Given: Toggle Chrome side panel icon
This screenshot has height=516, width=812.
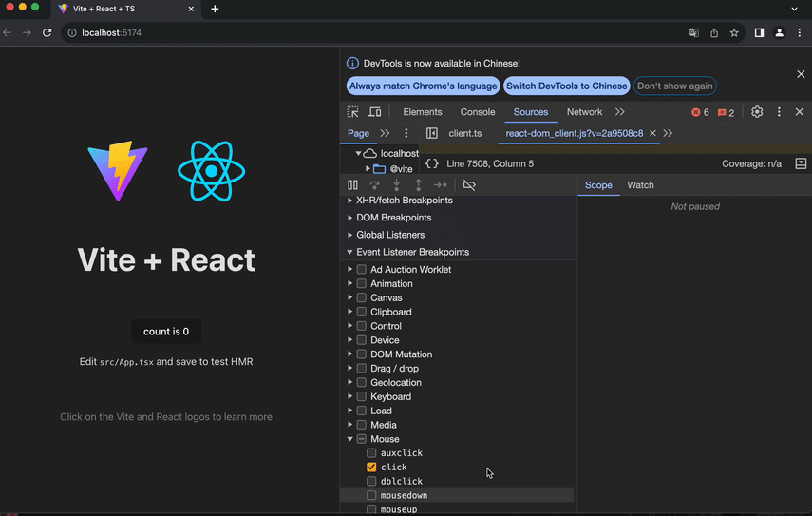Looking at the screenshot, I should (759, 32).
